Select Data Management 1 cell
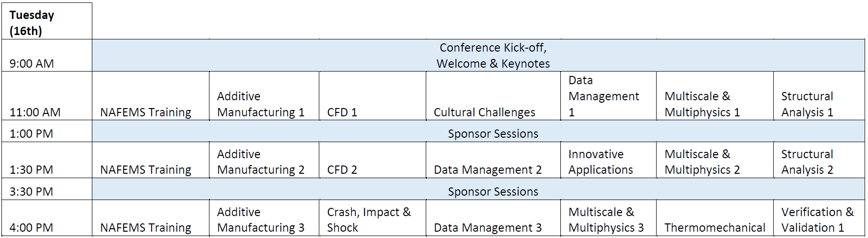This screenshot has height=238, width=868. [x=608, y=96]
